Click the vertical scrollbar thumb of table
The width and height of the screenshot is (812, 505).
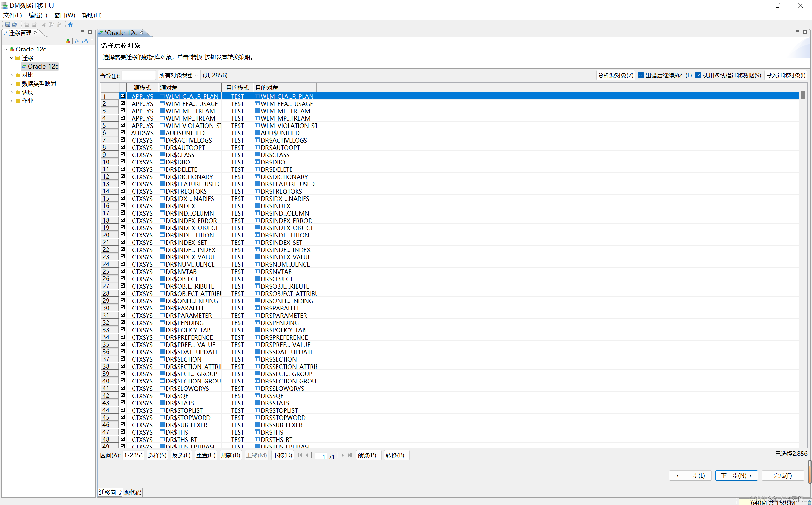[x=803, y=95]
